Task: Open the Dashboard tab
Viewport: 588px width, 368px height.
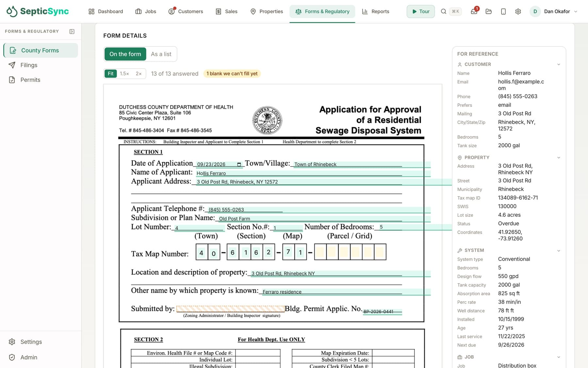Action: (106, 11)
